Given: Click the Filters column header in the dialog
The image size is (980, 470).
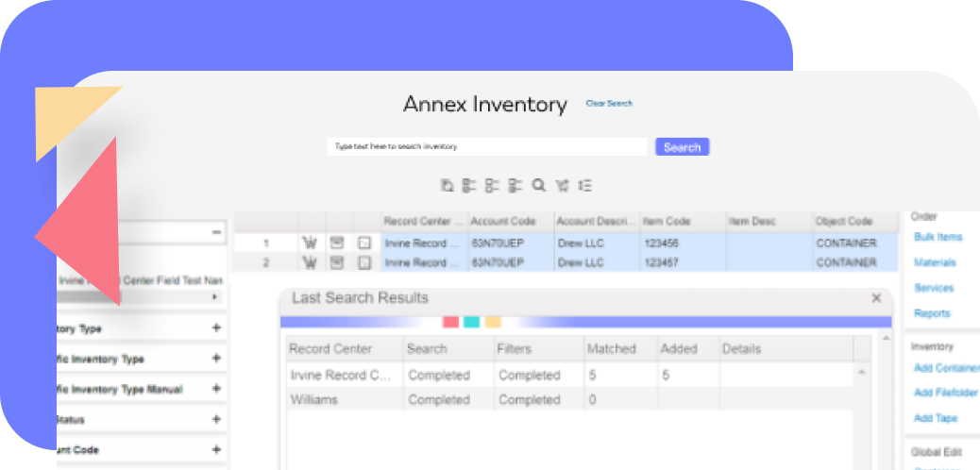Looking at the screenshot, I should click(x=538, y=349).
